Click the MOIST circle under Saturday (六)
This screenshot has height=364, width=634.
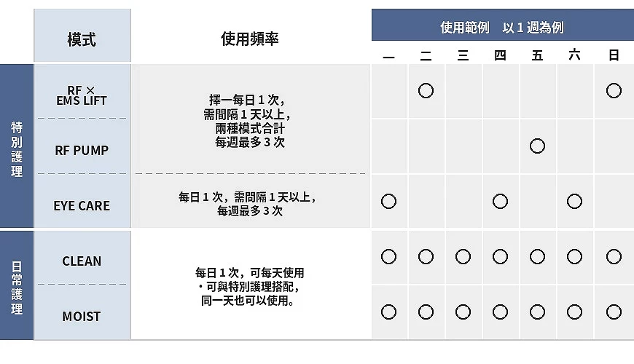coord(574,312)
